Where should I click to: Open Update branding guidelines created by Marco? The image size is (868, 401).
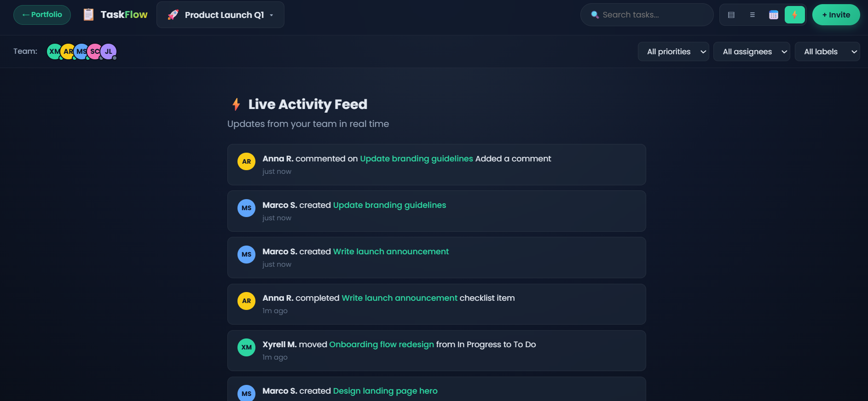pyautogui.click(x=389, y=205)
